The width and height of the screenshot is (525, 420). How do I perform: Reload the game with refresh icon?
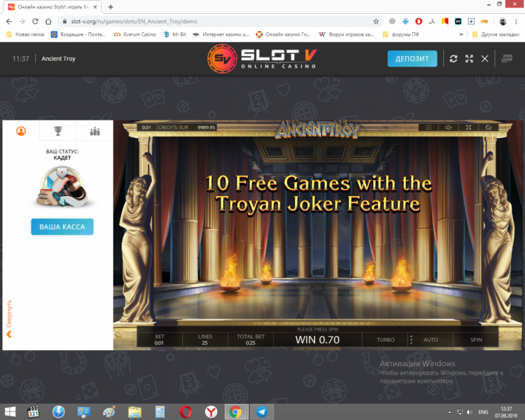(454, 59)
